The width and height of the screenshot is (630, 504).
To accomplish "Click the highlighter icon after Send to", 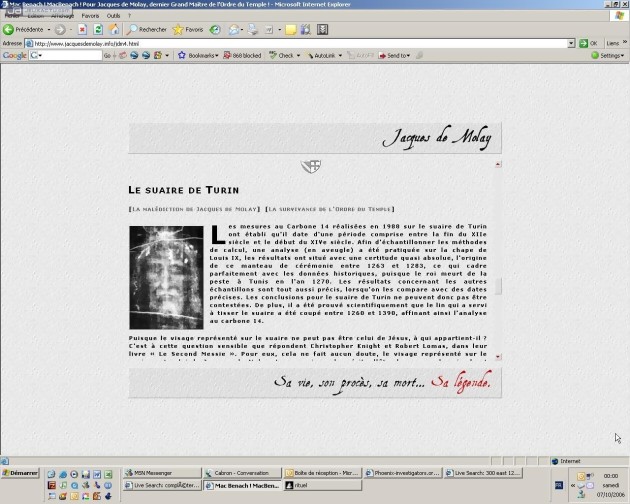I will click(x=419, y=55).
